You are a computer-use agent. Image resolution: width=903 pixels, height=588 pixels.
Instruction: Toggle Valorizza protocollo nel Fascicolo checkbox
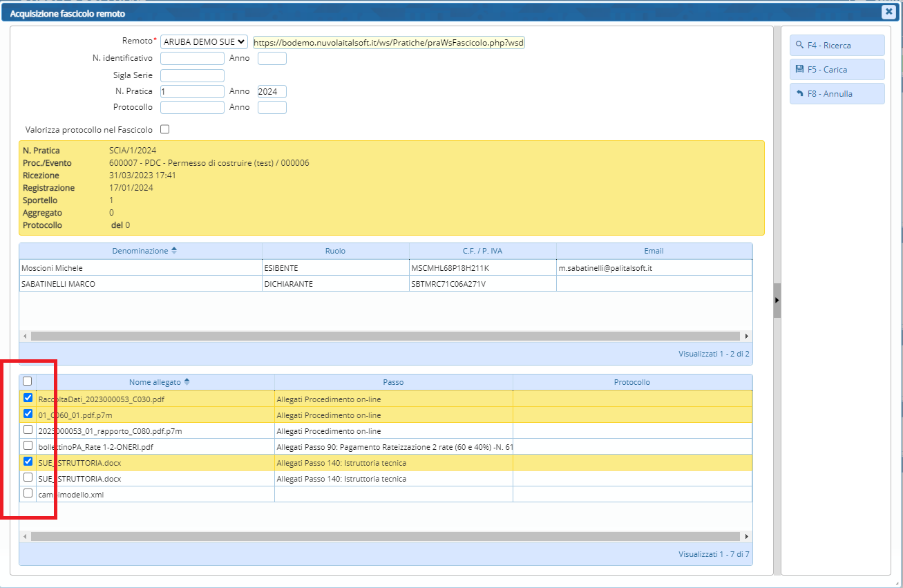164,129
